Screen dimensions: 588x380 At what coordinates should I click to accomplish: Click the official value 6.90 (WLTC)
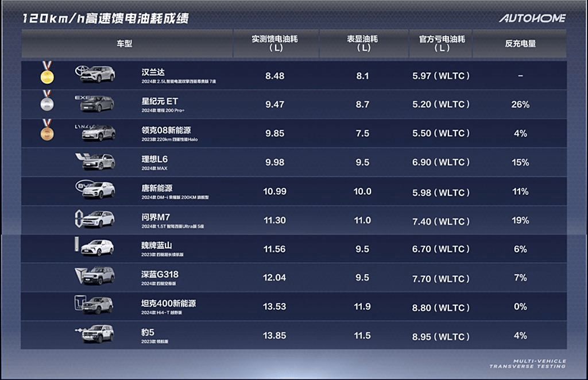coord(441,162)
